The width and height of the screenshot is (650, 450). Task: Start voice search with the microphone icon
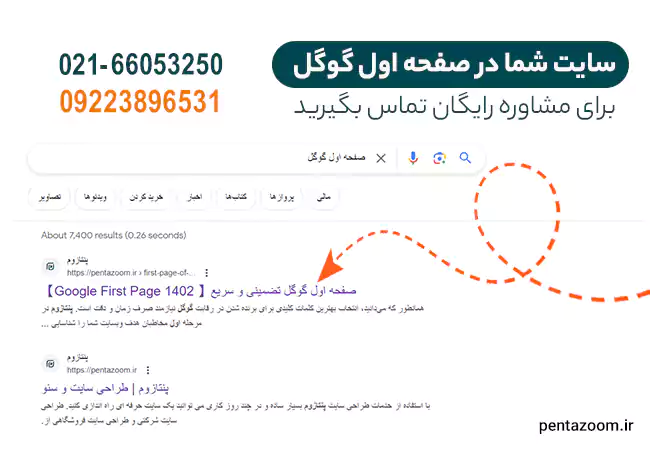(413, 158)
